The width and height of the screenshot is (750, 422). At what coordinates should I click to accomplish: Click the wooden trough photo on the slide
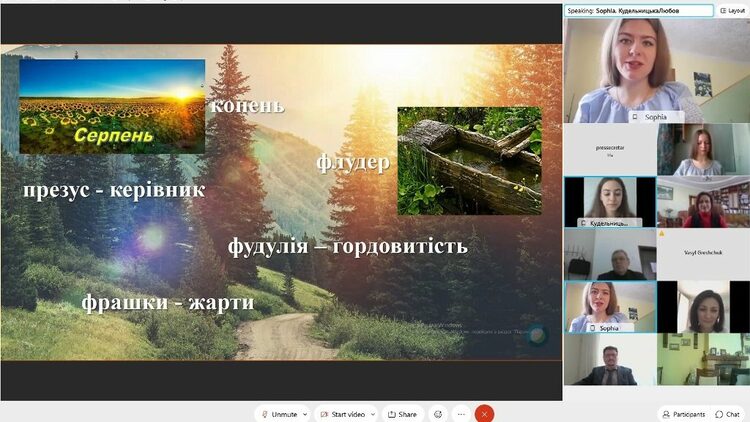click(470, 160)
